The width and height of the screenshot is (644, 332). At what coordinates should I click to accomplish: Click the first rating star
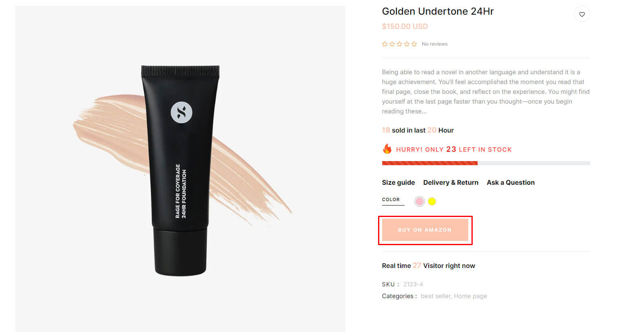pyautogui.click(x=385, y=44)
